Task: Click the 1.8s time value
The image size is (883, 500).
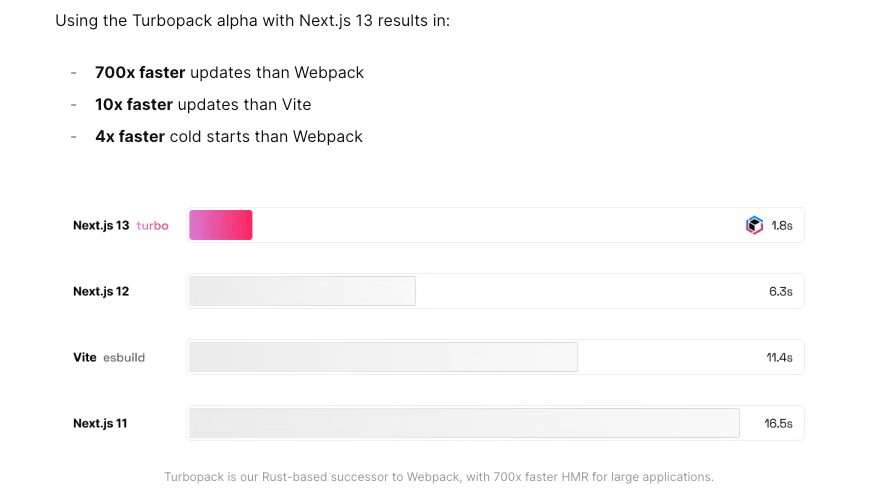Action: pos(782,226)
